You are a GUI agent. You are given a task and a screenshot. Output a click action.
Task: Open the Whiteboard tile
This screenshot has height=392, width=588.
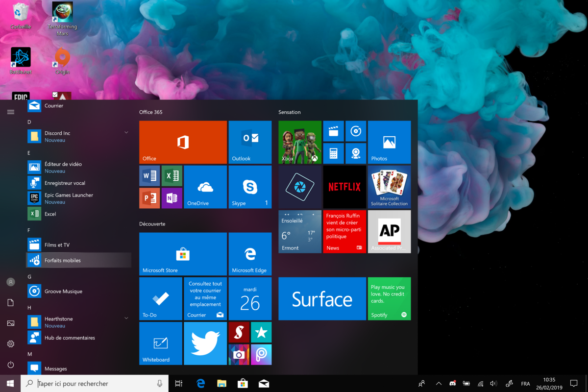point(161,343)
